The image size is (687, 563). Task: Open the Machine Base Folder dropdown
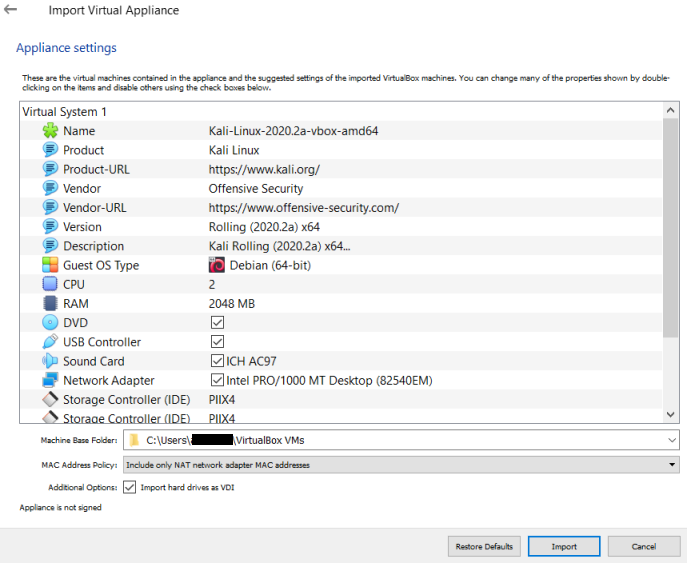[671, 440]
